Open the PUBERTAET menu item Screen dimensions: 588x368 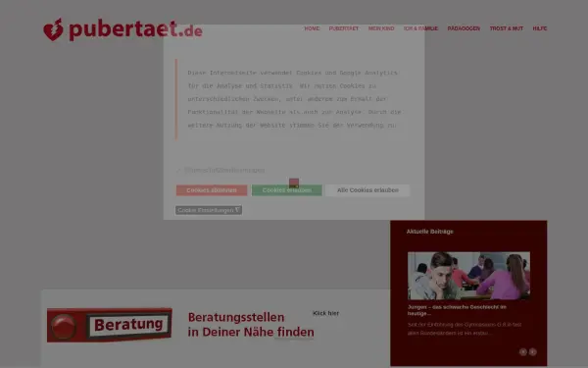[344, 28]
